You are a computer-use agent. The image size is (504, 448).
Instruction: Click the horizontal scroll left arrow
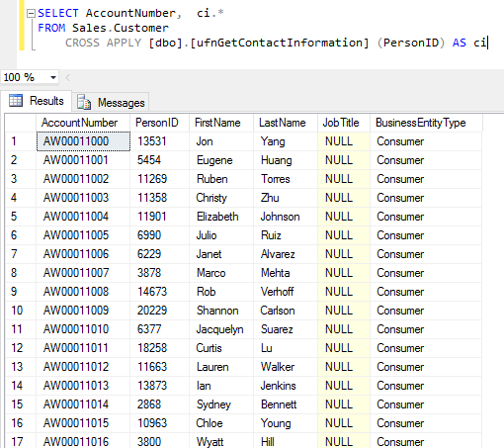click(68, 78)
